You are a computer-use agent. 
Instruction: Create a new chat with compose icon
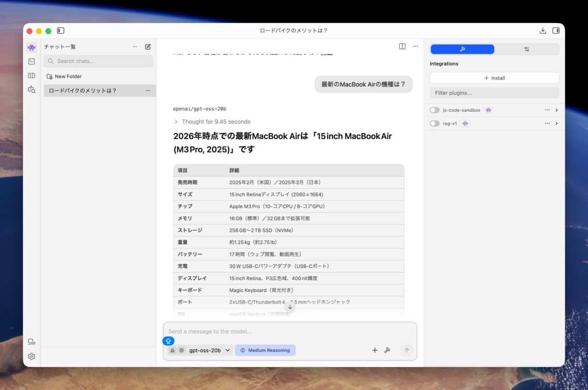tap(148, 46)
